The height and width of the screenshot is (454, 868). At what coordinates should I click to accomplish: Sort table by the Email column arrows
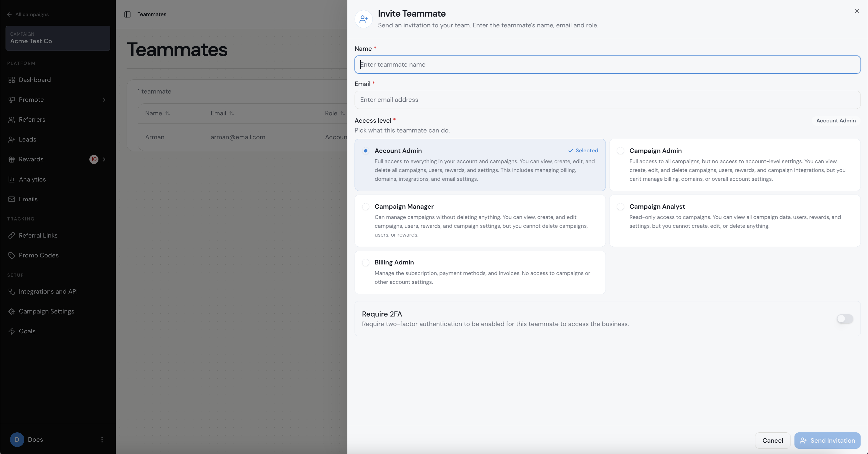(232, 114)
